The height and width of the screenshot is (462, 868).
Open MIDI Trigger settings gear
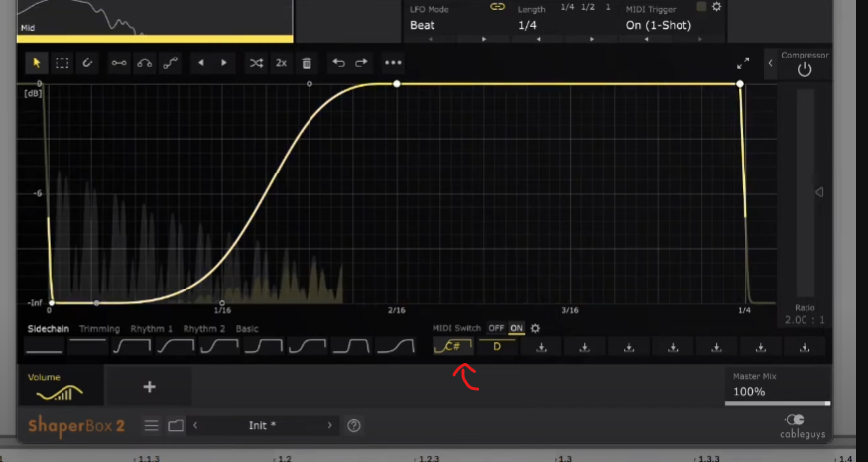[717, 7]
